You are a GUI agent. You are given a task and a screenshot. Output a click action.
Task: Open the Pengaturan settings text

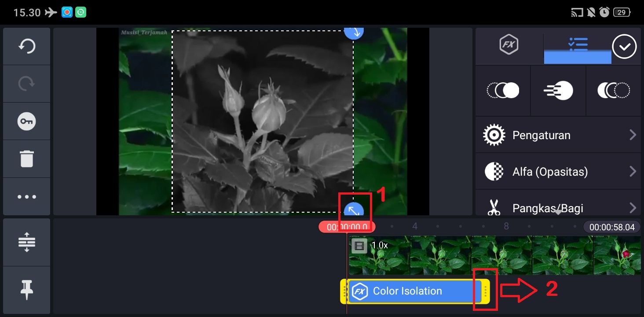click(x=542, y=135)
